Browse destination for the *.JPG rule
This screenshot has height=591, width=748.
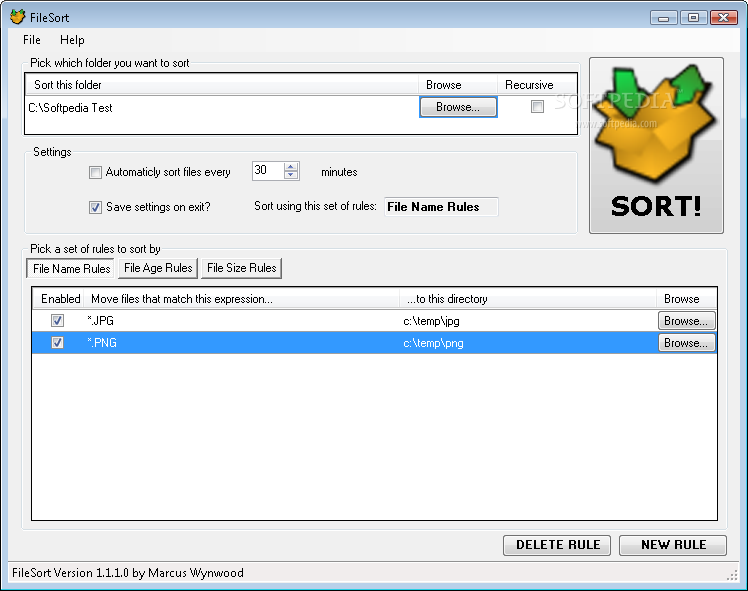(x=686, y=321)
